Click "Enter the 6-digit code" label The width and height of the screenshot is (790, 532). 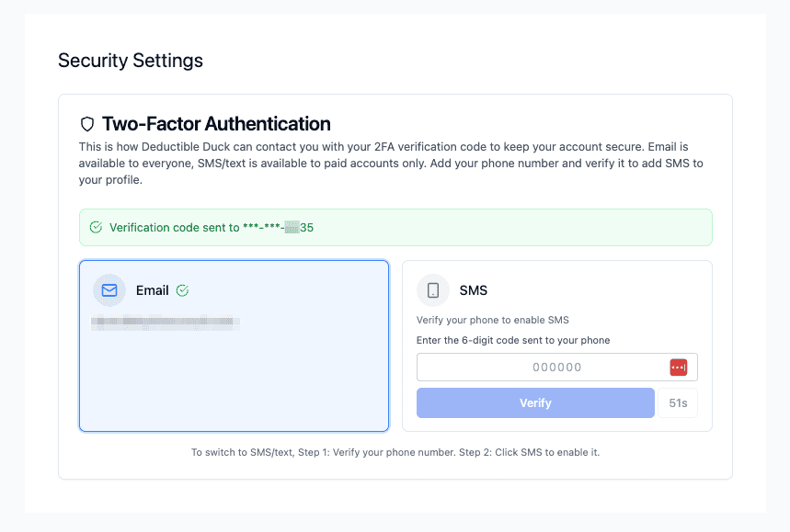click(513, 340)
